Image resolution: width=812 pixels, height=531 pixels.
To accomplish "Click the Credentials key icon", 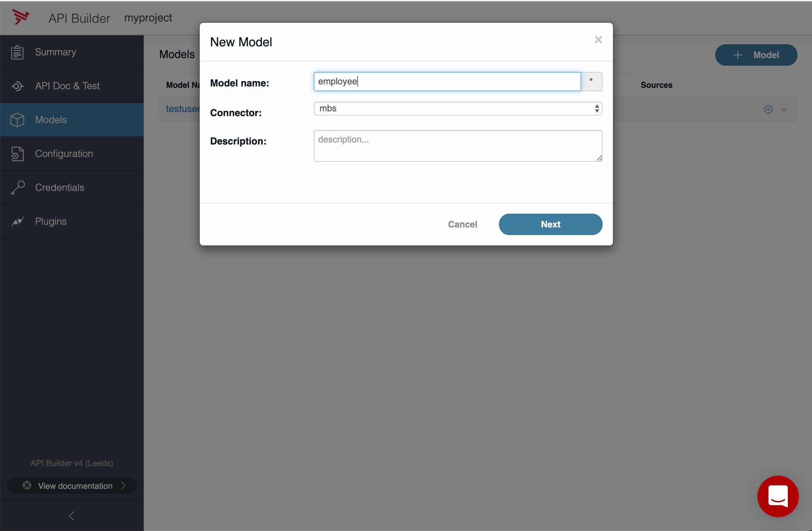I will [17, 188].
